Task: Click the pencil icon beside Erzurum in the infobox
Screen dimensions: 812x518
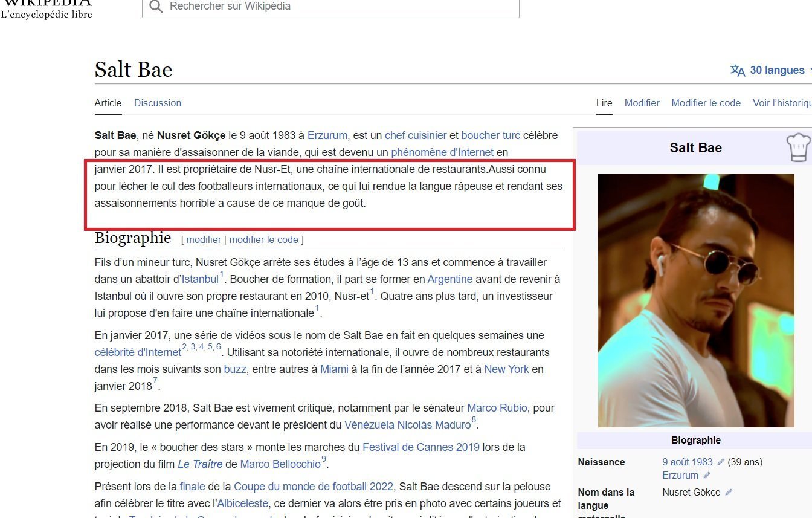Action: point(707,476)
